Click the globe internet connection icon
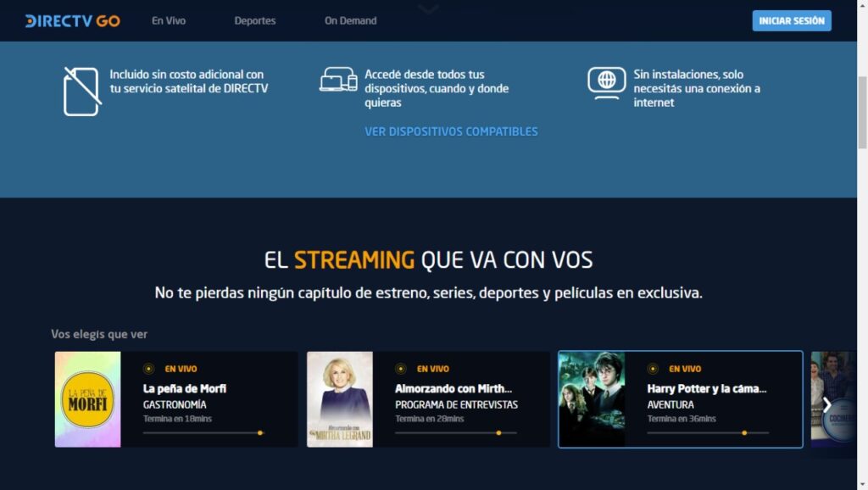 [606, 82]
